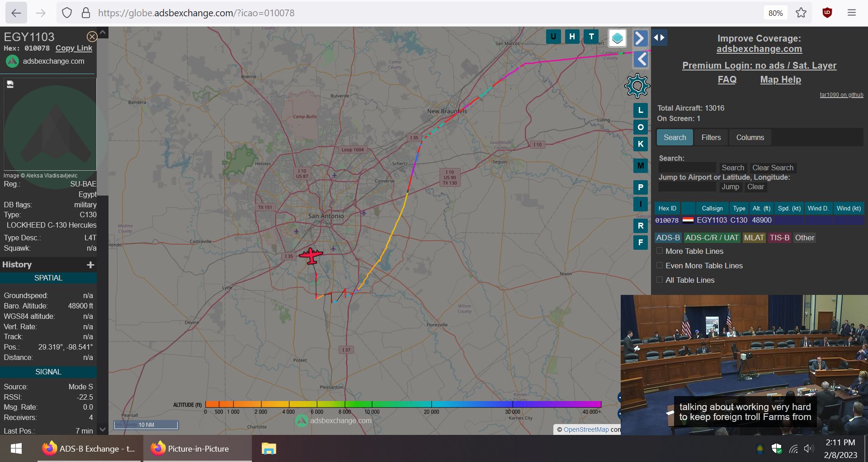Switch to Picture-in-Picture taskbar window

[x=198, y=448]
